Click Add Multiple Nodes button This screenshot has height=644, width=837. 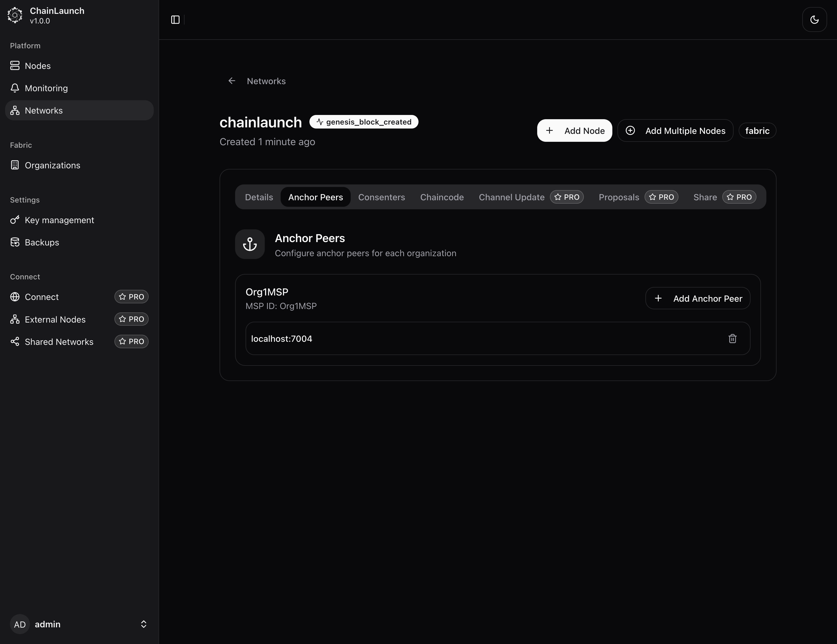pyautogui.click(x=675, y=131)
